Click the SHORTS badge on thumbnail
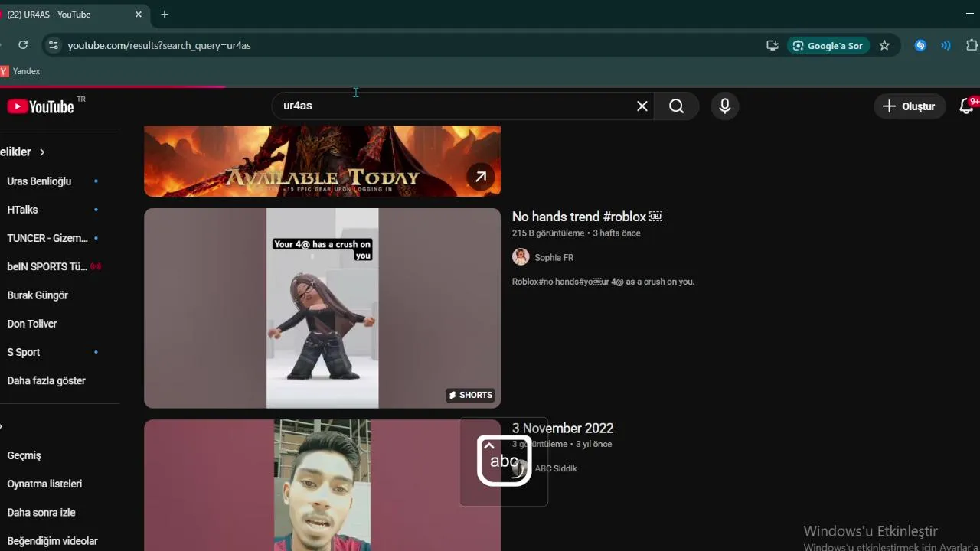Image resolution: width=980 pixels, height=551 pixels. click(x=470, y=395)
